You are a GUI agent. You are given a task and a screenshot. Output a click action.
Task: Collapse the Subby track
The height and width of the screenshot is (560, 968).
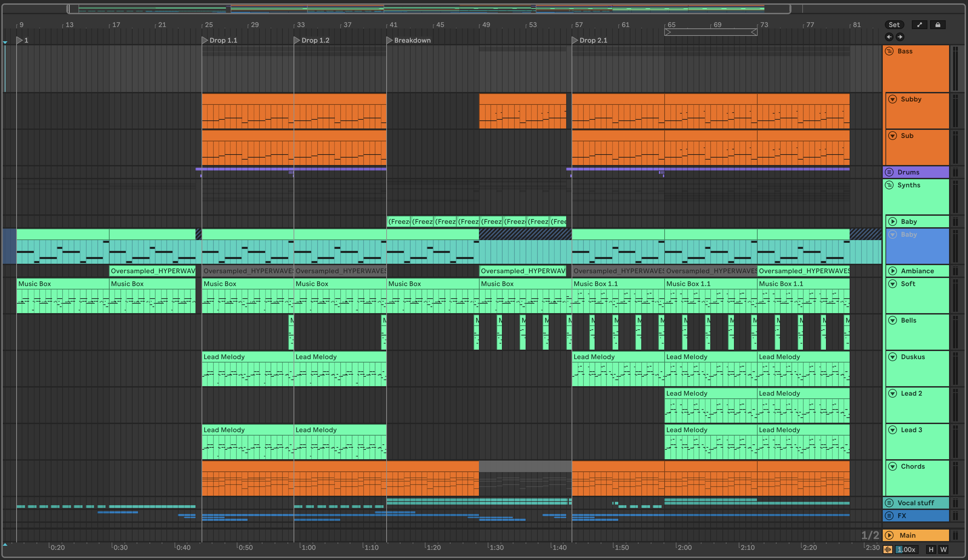pos(893,99)
